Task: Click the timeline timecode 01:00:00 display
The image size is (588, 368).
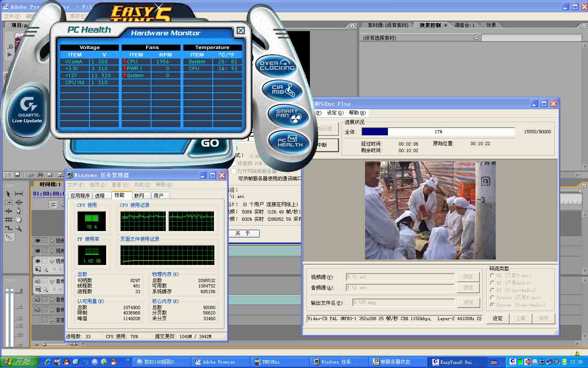Action: pyautogui.click(x=47, y=194)
